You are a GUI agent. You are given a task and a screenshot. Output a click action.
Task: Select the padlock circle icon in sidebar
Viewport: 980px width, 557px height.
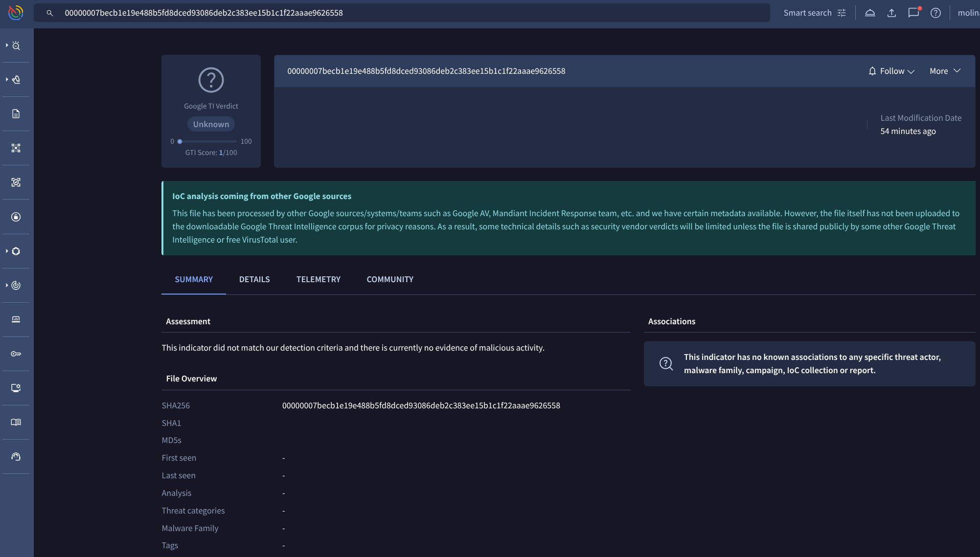coord(16,217)
